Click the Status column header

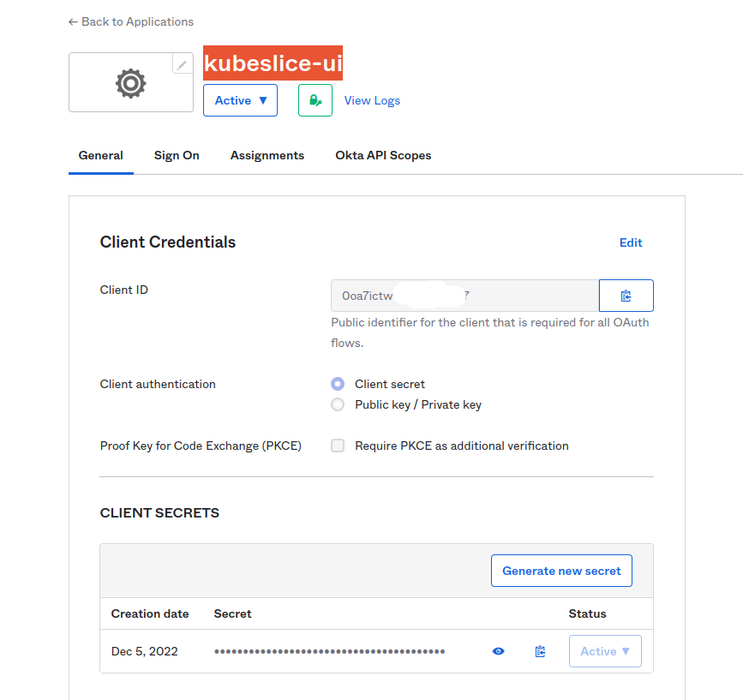click(588, 613)
